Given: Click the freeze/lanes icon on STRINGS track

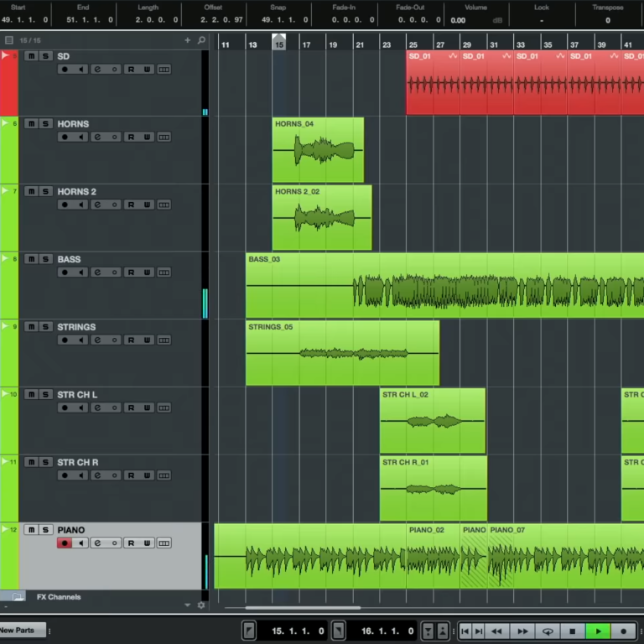Looking at the screenshot, I should (164, 340).
